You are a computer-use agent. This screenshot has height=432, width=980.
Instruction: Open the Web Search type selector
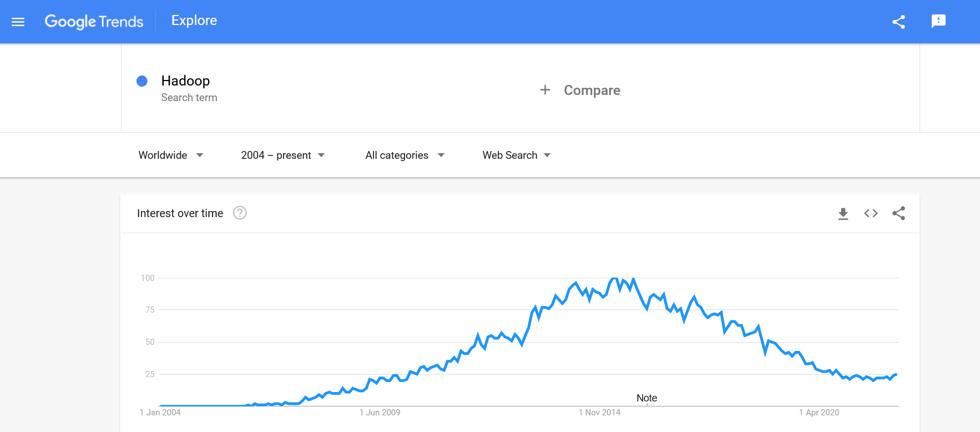click(516, 155)
